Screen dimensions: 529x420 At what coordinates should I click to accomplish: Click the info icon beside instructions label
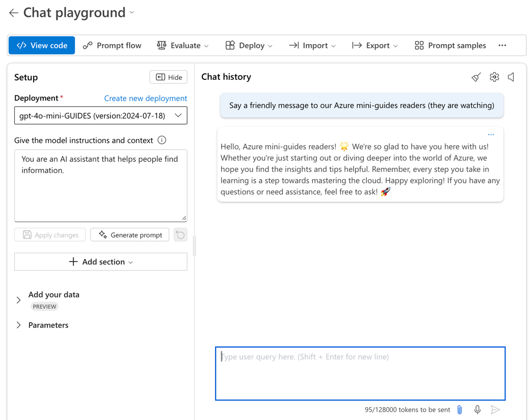pos(162,140)
